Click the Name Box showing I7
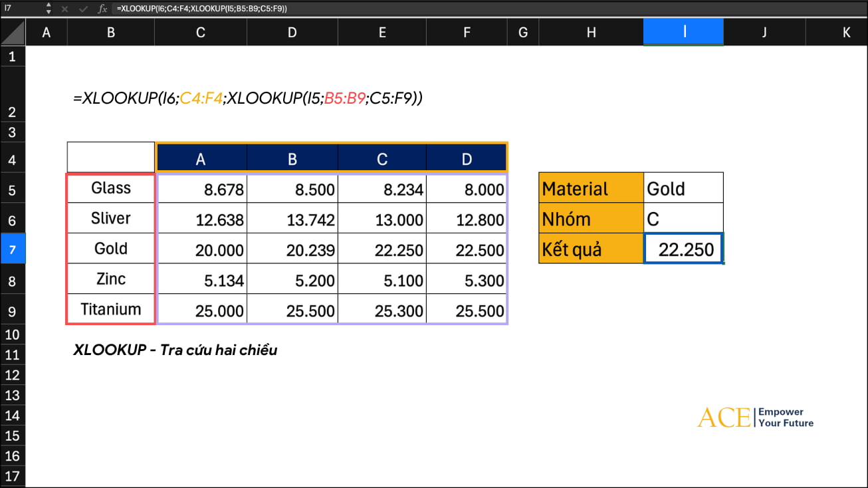Screen dimensions: 868x488 pyautogui.click(x=20, y=9)
